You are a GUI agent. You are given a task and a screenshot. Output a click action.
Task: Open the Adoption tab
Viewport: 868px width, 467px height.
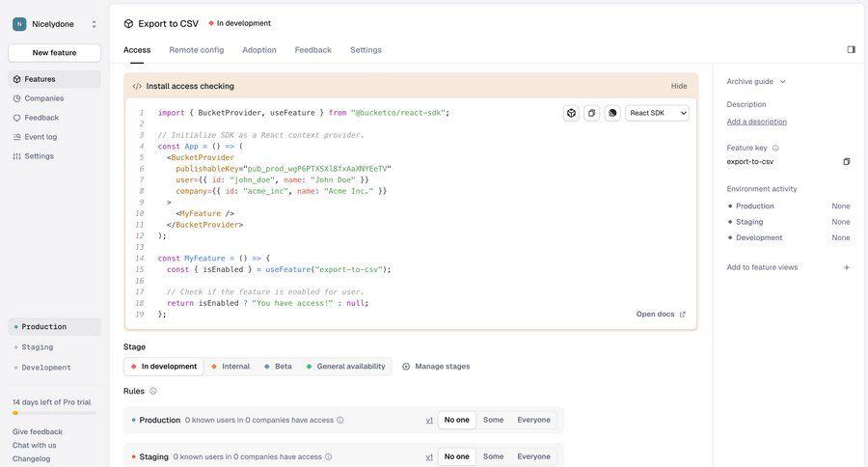coord(258,50)
